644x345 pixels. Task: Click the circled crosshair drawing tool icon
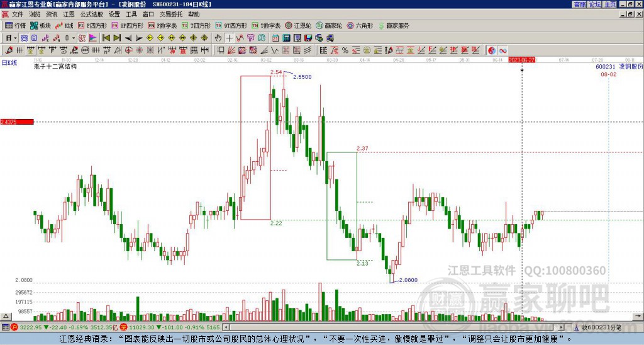click(x=128, y=50)
